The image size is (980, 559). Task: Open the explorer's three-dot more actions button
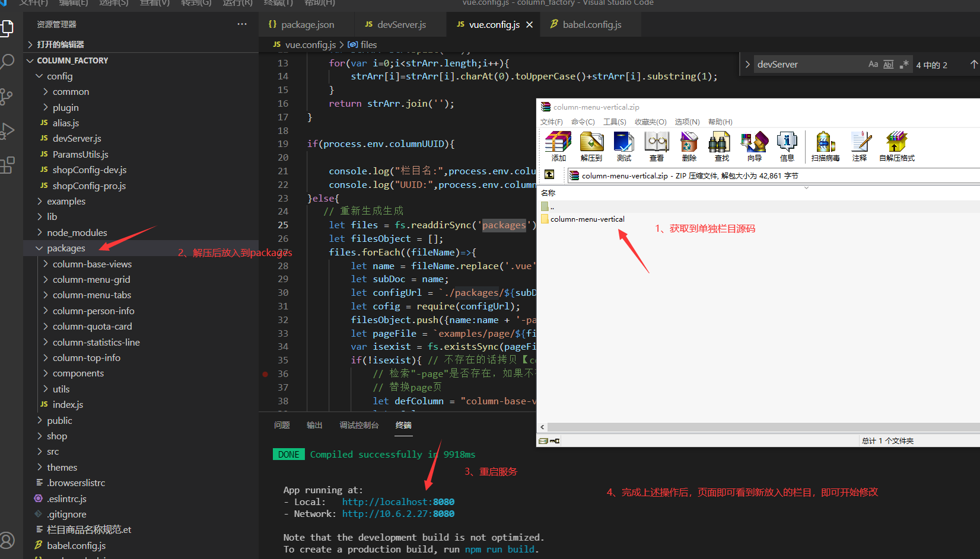point(242,24)
